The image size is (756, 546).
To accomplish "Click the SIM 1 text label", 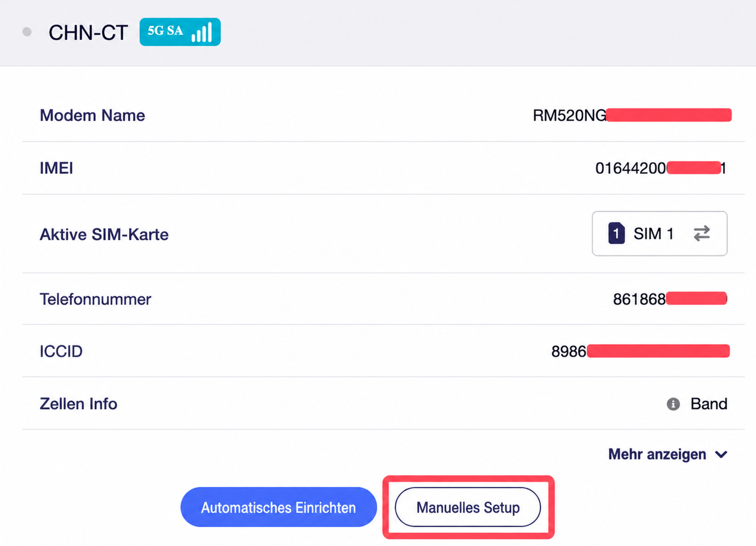I will click(x=654, y=234).
